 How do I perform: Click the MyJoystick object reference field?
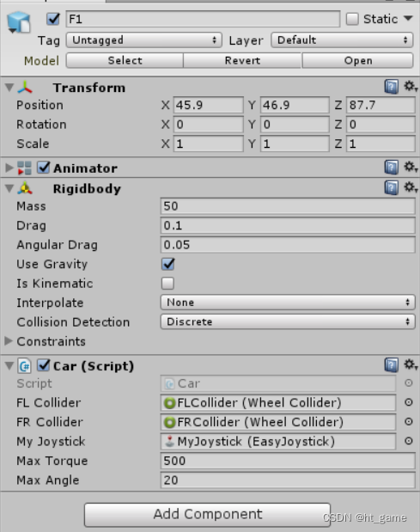point(278,442)
